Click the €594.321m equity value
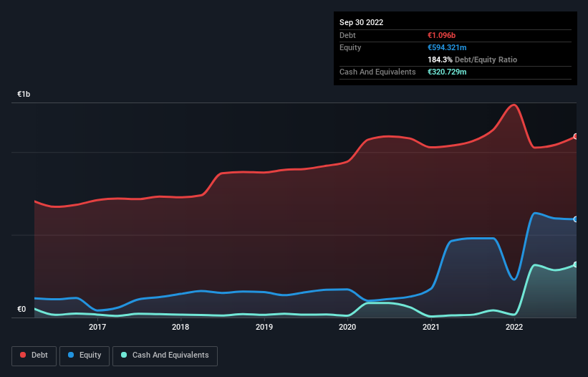This screenshot has width=588, height=377. point(447,47)
